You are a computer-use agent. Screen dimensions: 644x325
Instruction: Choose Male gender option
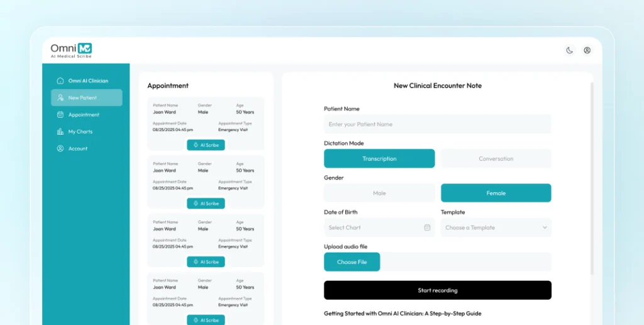[x=379, y=193]
